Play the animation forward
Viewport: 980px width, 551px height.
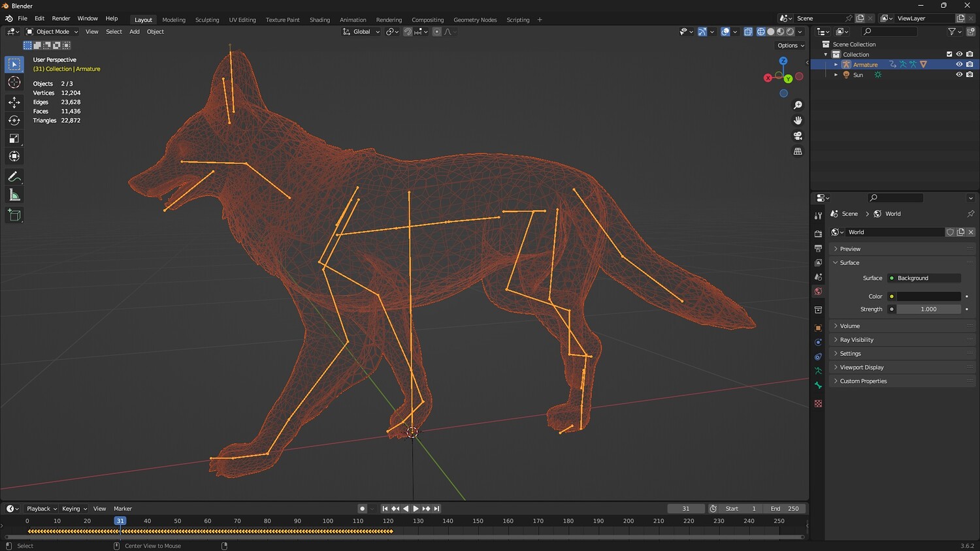coord(416,509)
